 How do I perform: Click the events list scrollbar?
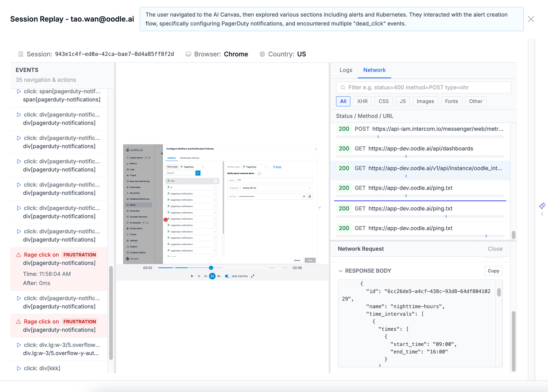pos(111,313)
